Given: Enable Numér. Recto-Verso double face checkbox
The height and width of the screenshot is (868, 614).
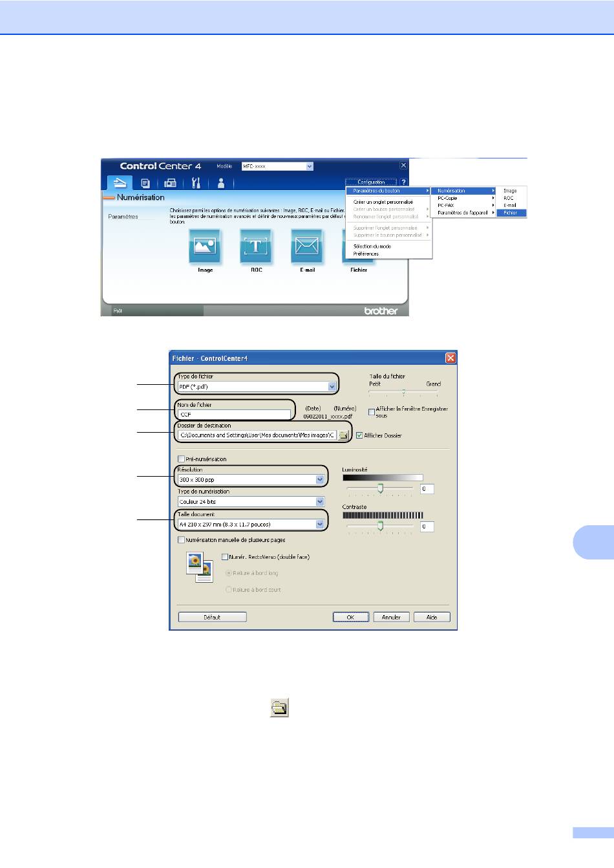Looking at the screenshot, I should point(225,557).
